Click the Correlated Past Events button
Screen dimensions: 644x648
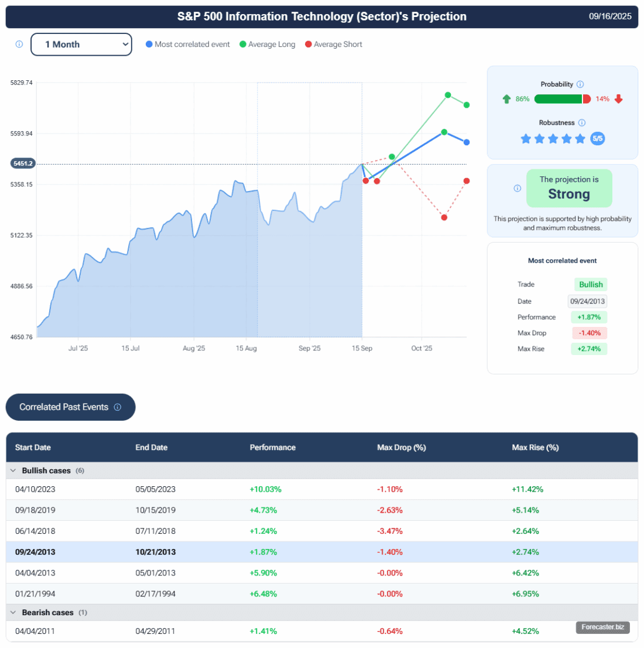pos(70,407)
